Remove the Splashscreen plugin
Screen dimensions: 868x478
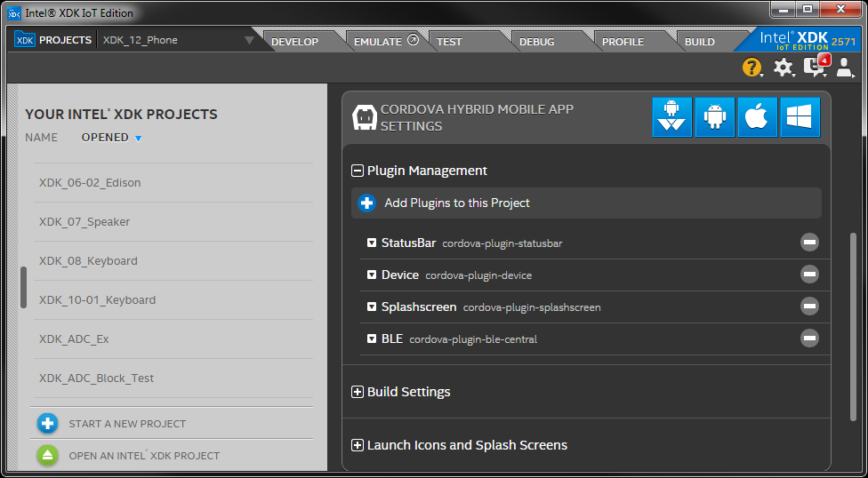pyautogui.click(x=809, y=306)
